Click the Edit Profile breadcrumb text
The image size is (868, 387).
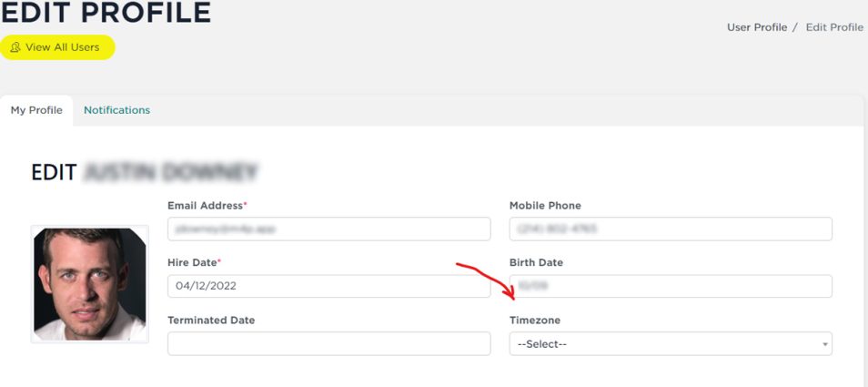pyautogui.click(x=834, y=27)
